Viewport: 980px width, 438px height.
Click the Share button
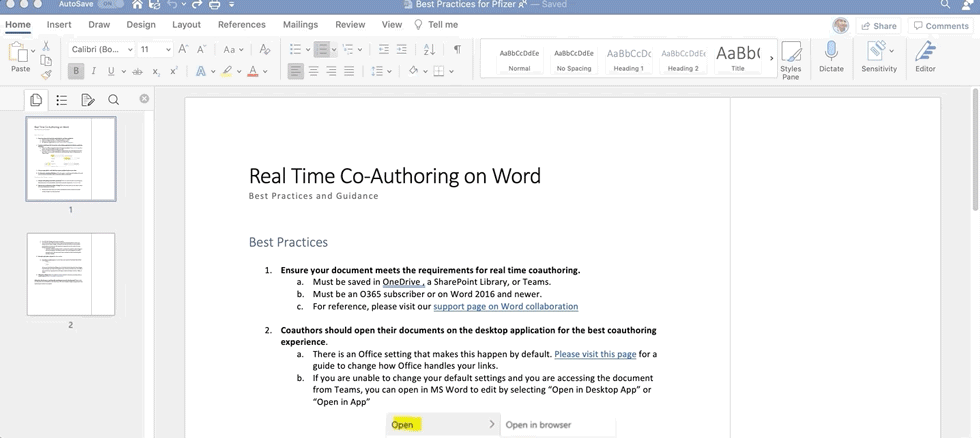(879, 26)
